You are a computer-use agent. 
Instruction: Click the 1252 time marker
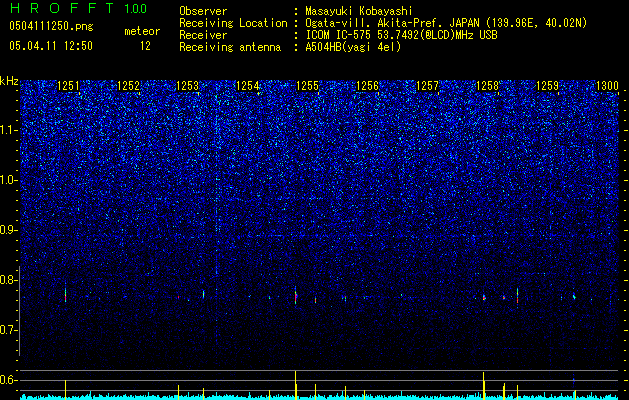coord(128,85)
